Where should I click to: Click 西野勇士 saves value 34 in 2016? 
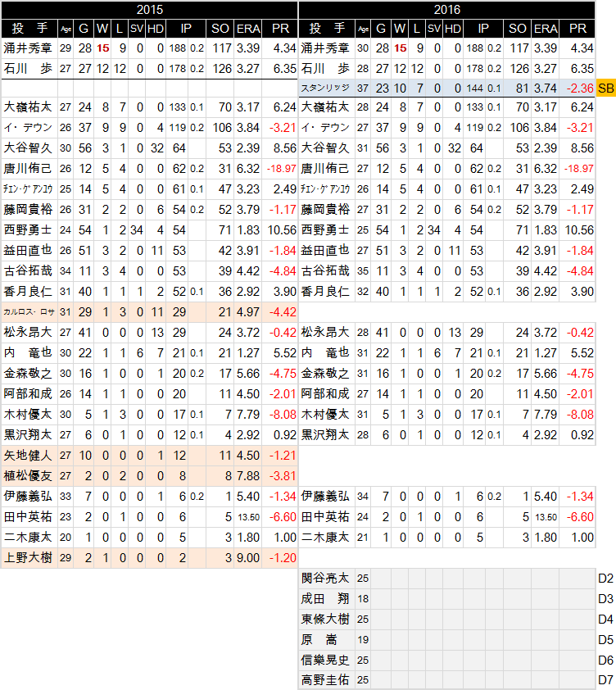pos(434,229)
